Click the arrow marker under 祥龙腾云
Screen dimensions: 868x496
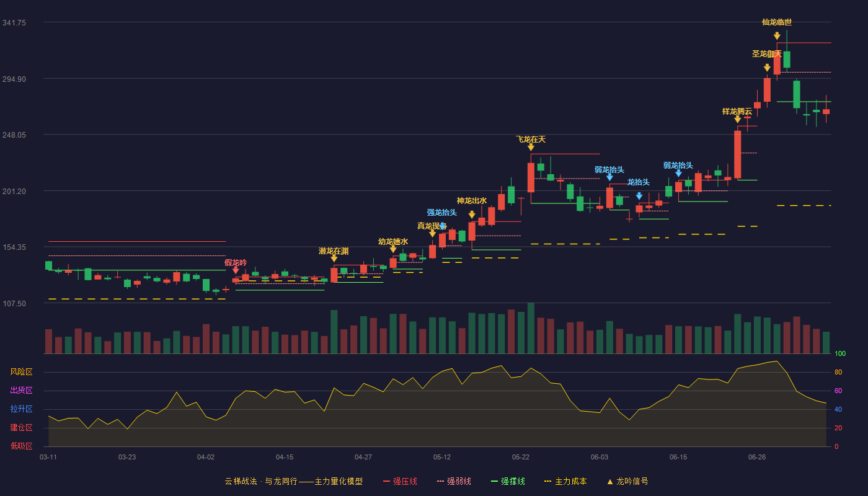(738, 119)
